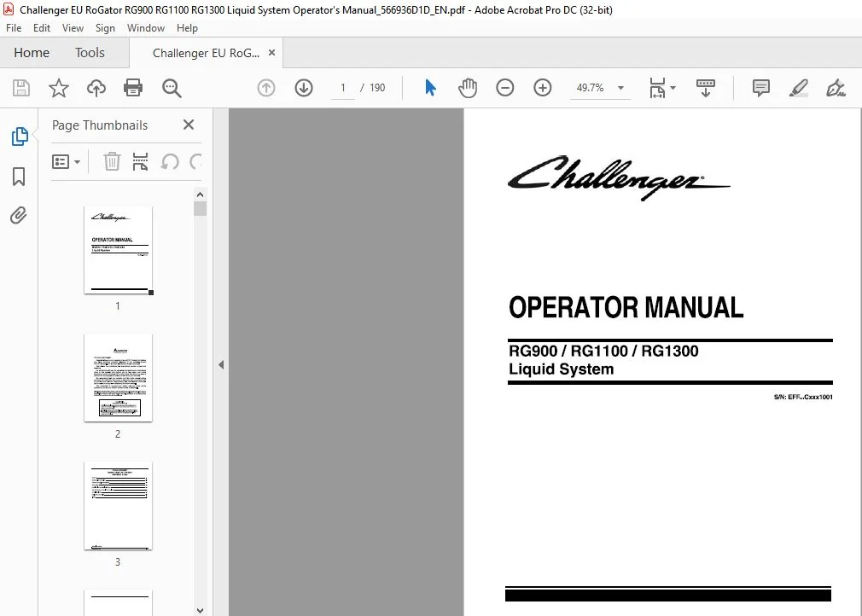
Task: Click the thumbnails scrollbar up arrow
Action: point(200,195)
